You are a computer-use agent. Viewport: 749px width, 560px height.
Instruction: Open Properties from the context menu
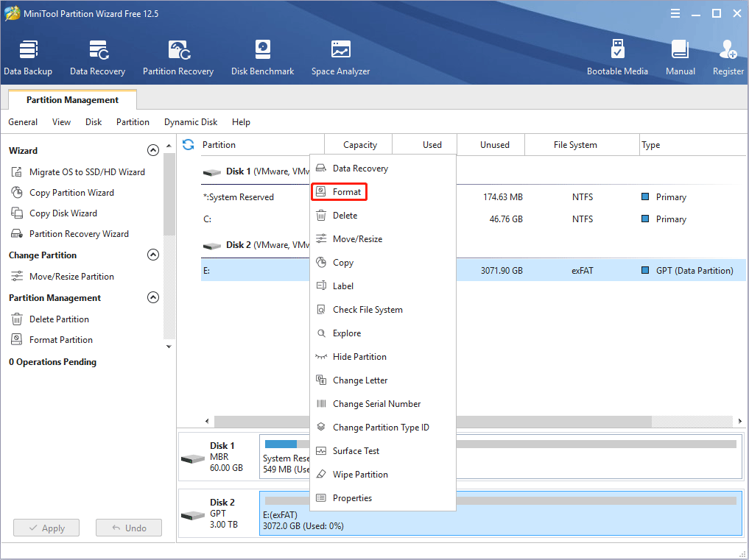click(x=383, y=498)
